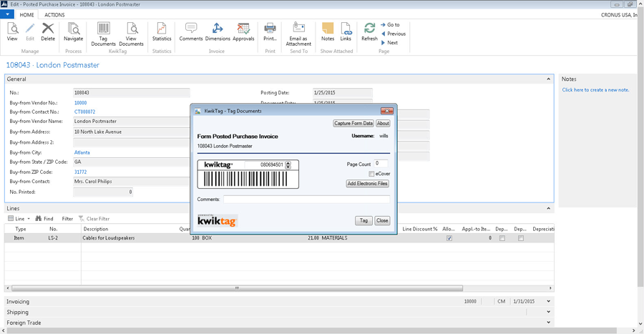Show attached Notes icon

tap(328, 31)
